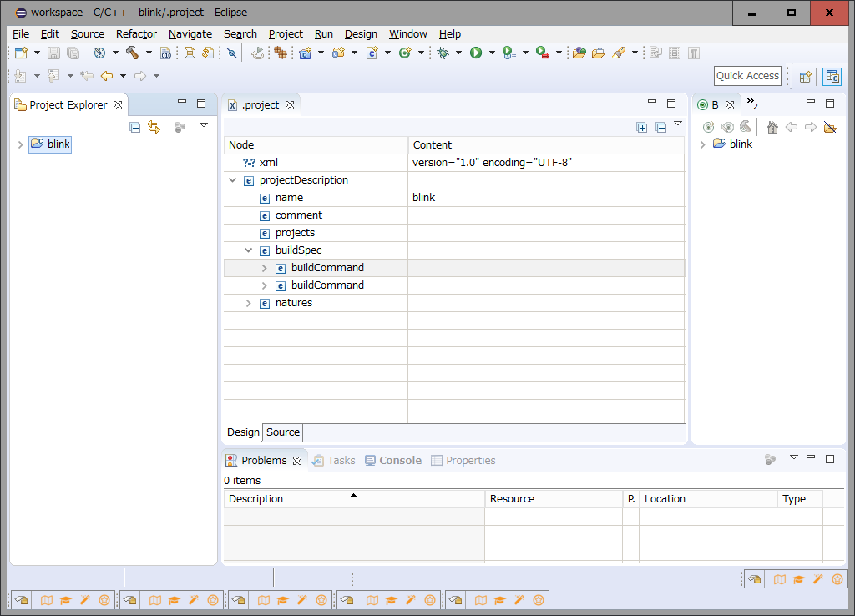Show hidden views list chevron
This screenshot has height=616, width=855.
pos(752,104)
